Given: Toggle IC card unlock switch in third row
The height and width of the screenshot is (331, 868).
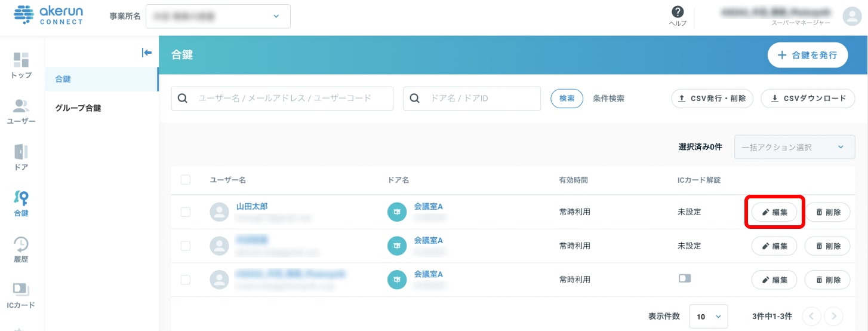Looking at the screenshot, I should tap(685, 278).
